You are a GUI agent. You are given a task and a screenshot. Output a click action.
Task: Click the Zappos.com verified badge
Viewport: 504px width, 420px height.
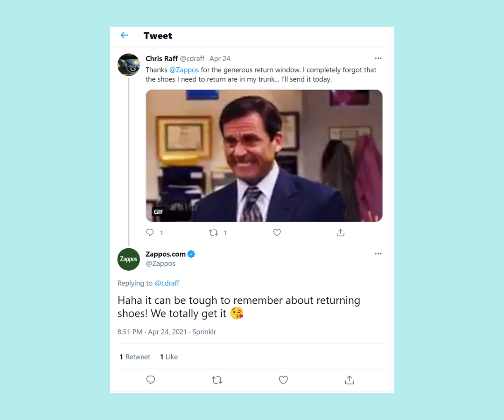point(191,254)
